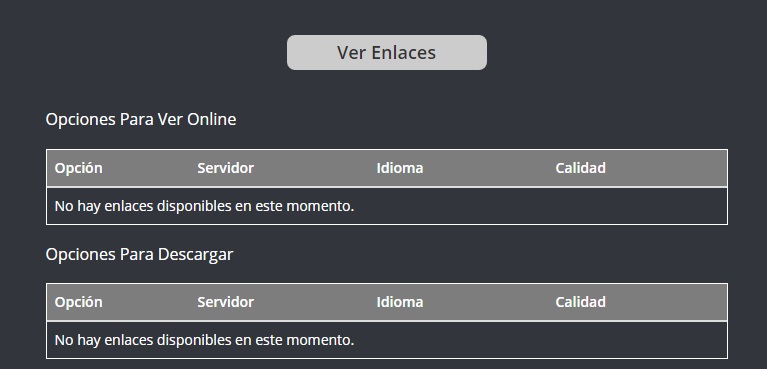Screen dimensions: 767x369
Task: Click the empty row of the download options table
Action: (x=387, y=340)
